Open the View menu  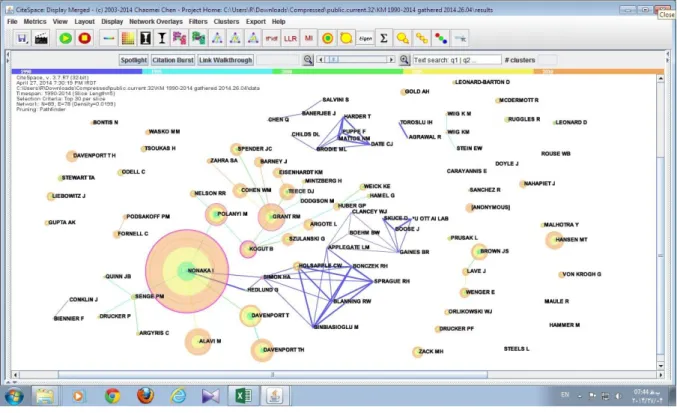click(60, 22)
